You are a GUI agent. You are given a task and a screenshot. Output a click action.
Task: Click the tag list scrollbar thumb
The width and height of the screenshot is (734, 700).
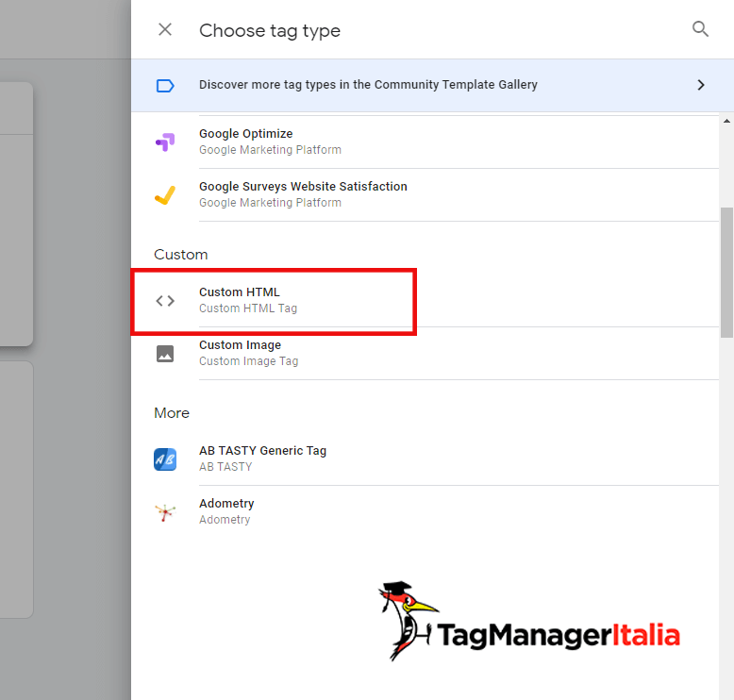(726, 273)
